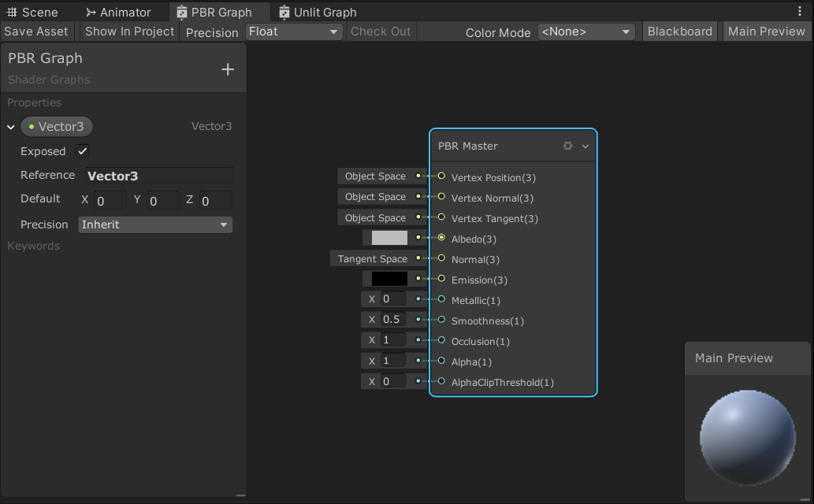Click Tangent Space label for Normal
The width and height of the screenshot is (814, 504).
(x=372, y=258)
